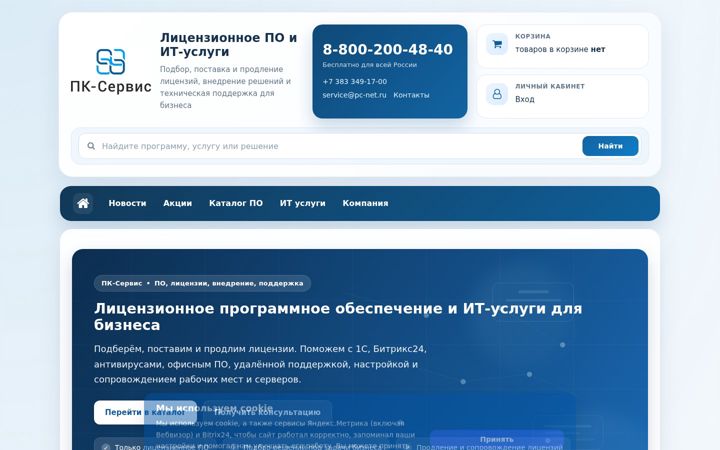Call the 8-800-200-48-40 phone number

click(x=388, y=49)
